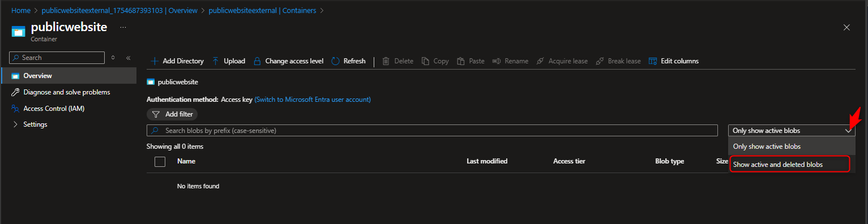Focus the sidebar Search input field
This screenshot has width=868, height=224.
coord(57,58)
